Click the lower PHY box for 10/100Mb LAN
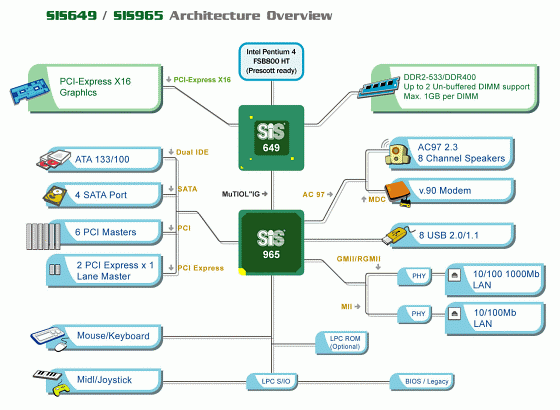The image size is (560, 410). pos(415,314)
